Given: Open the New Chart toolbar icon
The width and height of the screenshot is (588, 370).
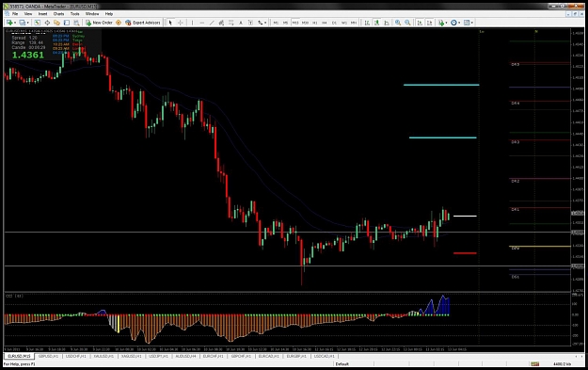Looking at the screenshot, I should tap(9, 23).
